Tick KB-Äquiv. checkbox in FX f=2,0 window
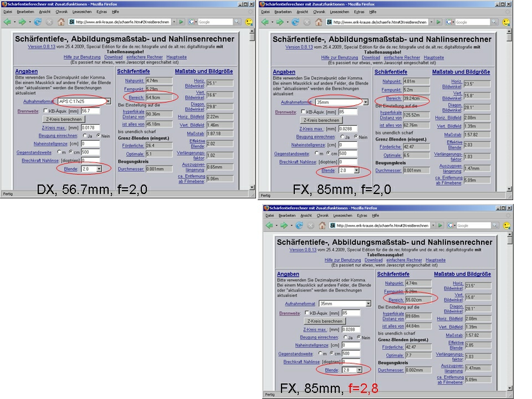532x399 pixels. click(303, 111)
